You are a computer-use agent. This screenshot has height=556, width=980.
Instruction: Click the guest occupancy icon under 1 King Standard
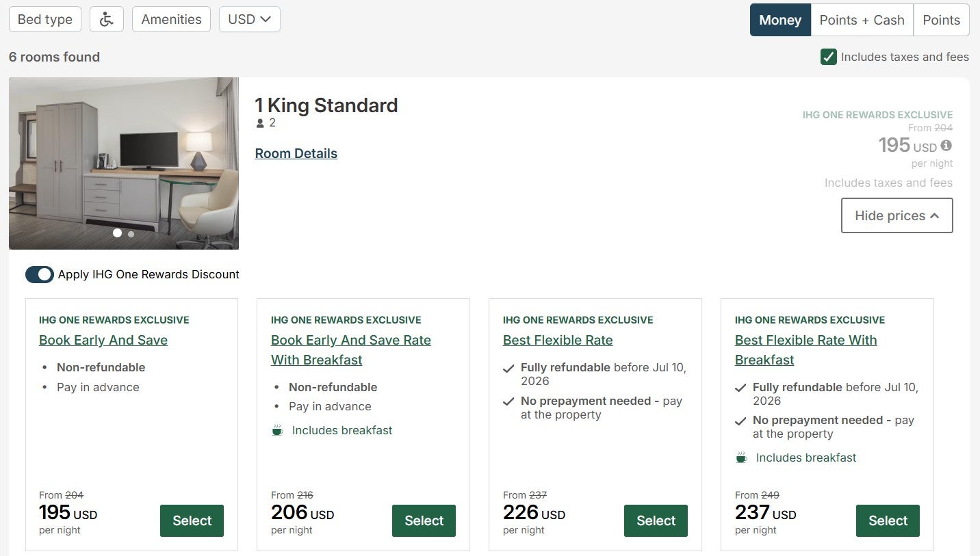[261, 122]
